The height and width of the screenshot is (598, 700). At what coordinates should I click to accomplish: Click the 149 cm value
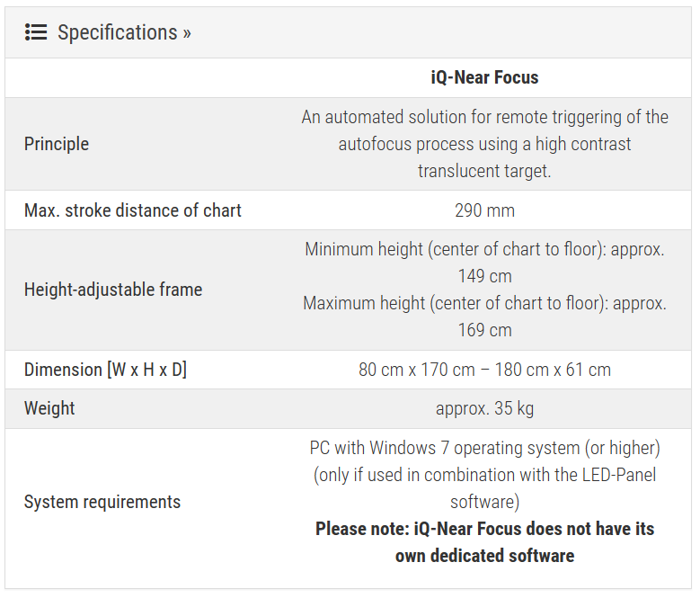point(484,276)
